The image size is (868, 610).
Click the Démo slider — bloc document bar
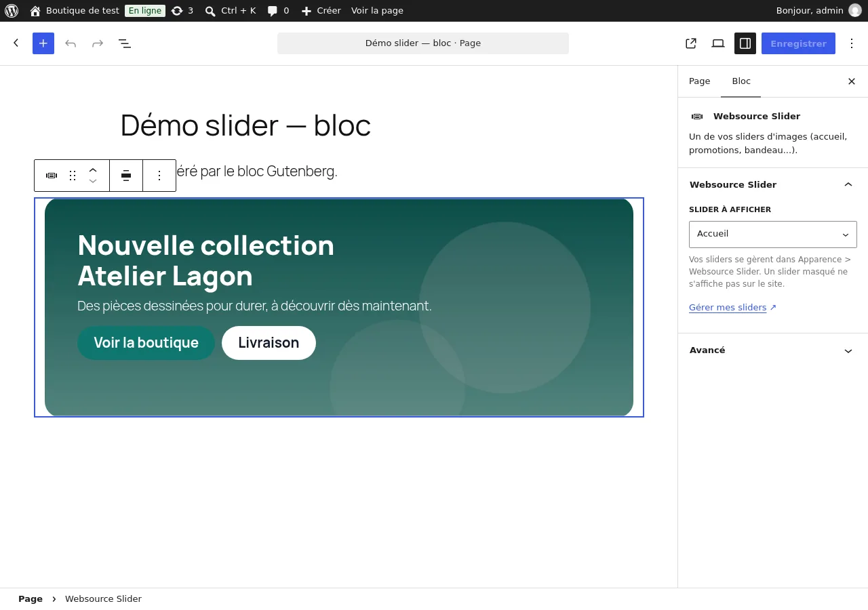click(x=423, y=43)
